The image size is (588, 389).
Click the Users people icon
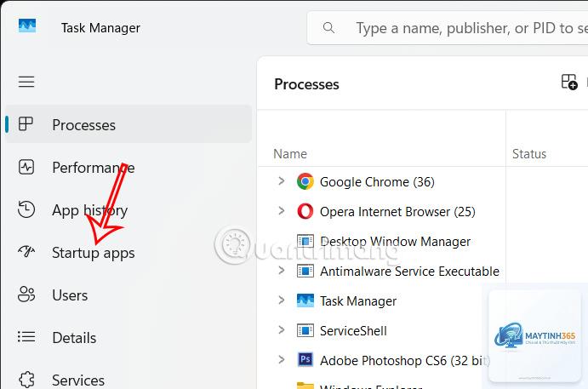26,295
